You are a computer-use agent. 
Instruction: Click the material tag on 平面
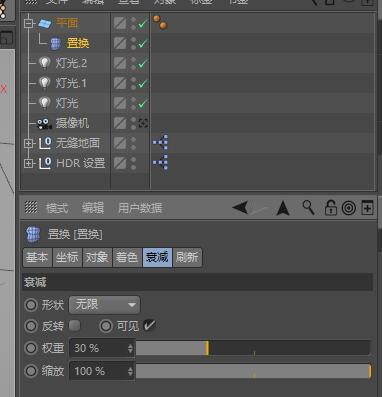[x=160, y=22]
